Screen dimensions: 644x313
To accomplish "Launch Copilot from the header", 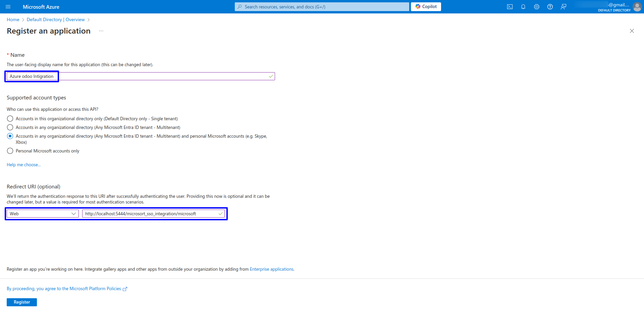I will [x=426, y=7].
